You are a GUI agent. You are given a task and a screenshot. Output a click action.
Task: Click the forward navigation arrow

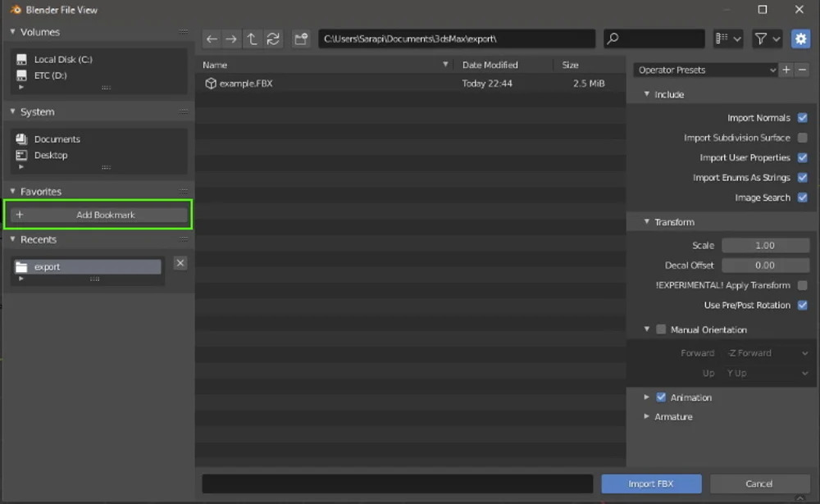(x=232, y=38)
